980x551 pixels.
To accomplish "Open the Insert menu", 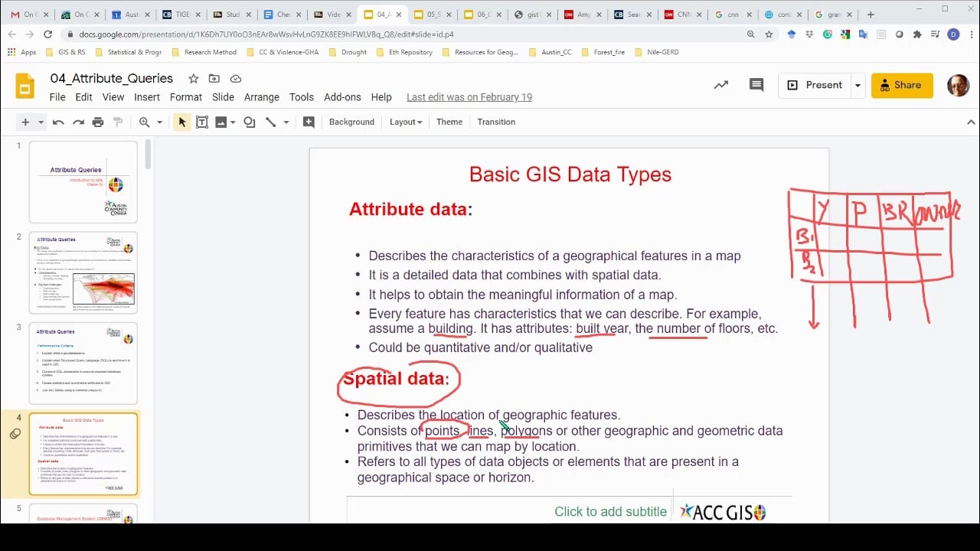I will click(x=147, y=97).
